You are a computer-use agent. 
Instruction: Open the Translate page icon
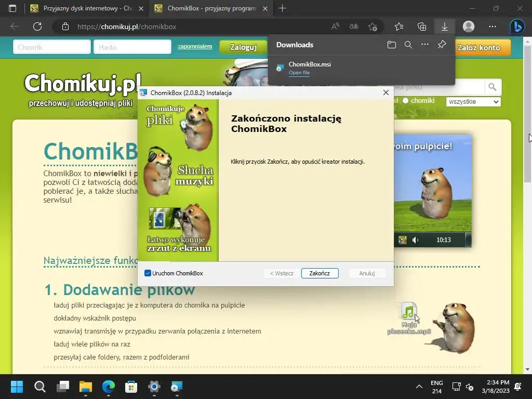point(354,26)
